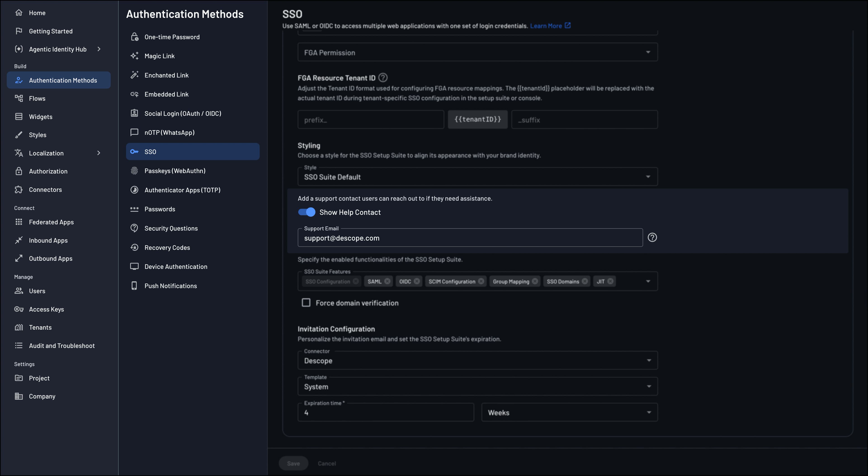
Task: Open the Template dropdown showing System
Action: pyautogui.click(x=477, y=386)
